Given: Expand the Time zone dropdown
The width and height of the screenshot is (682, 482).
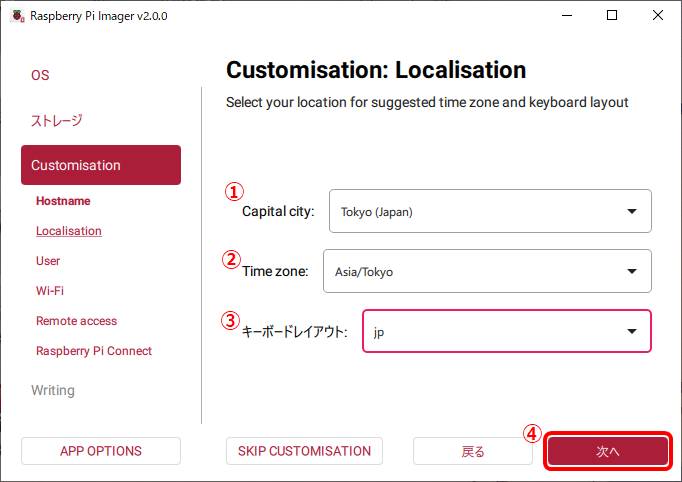Looking at the screenshot, I should point(487,271).
